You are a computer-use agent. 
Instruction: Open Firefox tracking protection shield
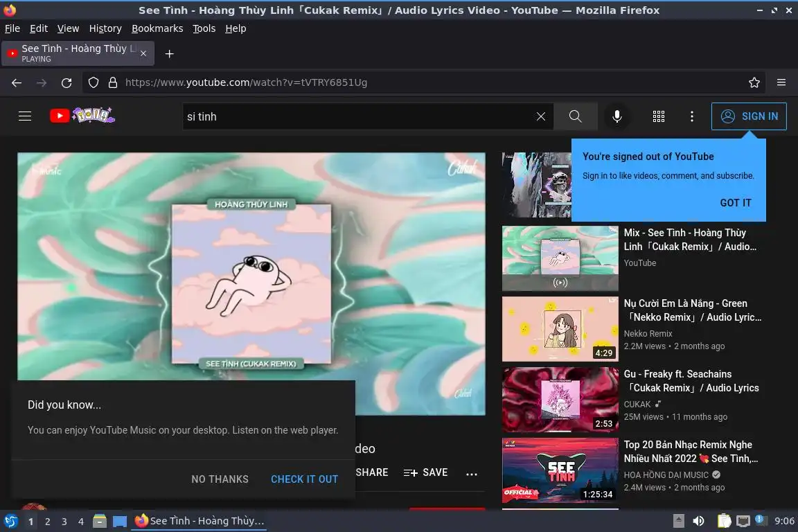pyautogui.click(x=94, y=82)
